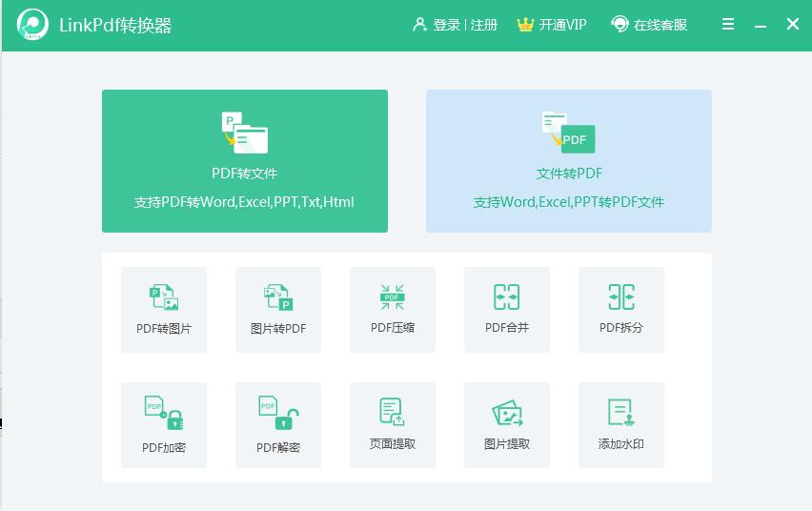The image size is (812, 511).
Task: Click the 支持Word,Excel,PPT转PDF文件 description
Action: pos(569,201)
